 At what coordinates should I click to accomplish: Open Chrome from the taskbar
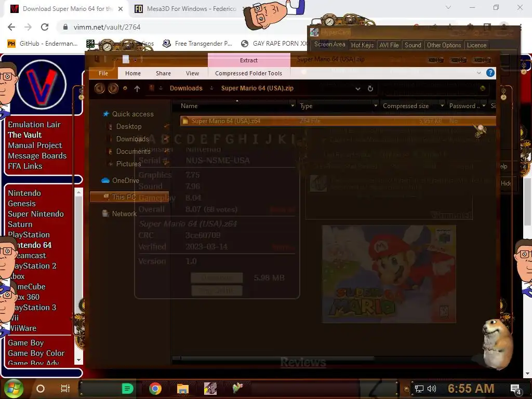[x=155, y=389]
